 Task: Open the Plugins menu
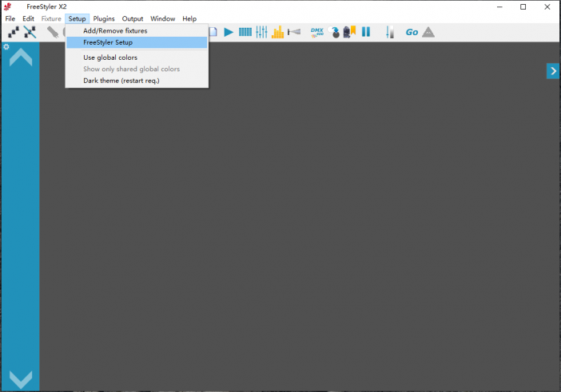[104, 18]
